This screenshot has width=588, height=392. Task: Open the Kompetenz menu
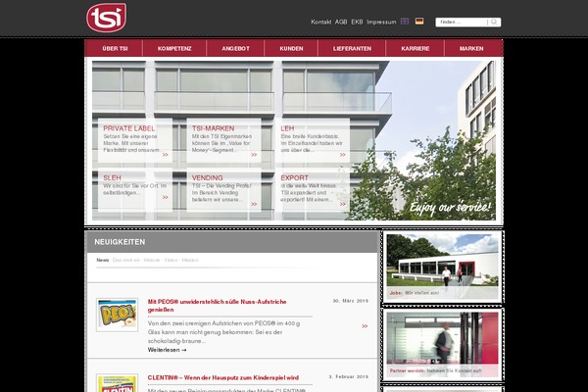tap(174, 48)
